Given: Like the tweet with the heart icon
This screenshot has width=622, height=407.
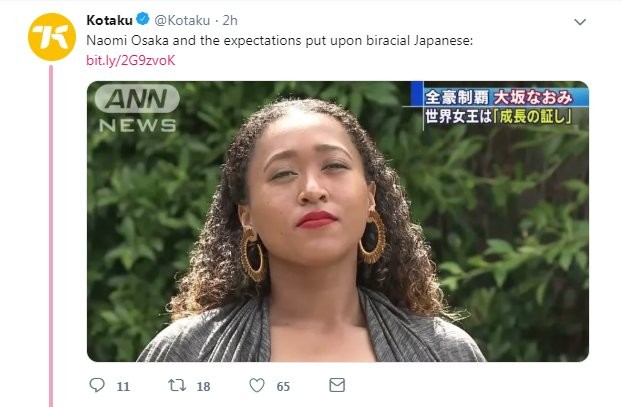Looking at the screenshot, I should (257, 385).
